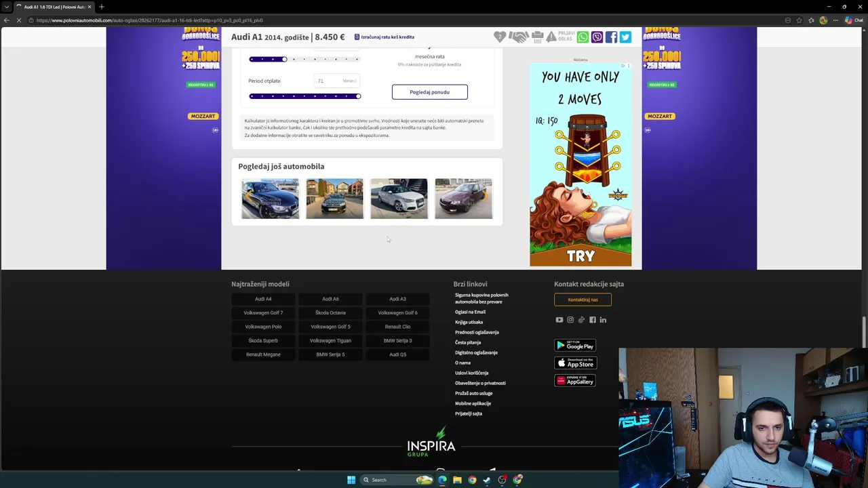The height and width of the screenshot is (488, 868).
Task: Click the Period otplate months field
Action: [337, 81]
